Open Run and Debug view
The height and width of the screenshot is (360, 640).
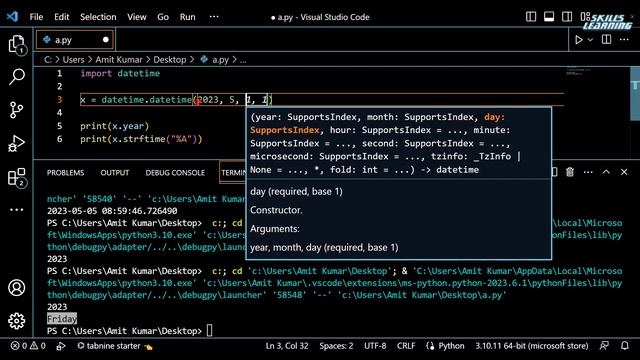coord(16,143)
